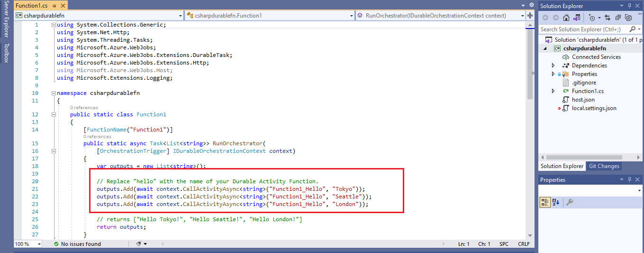Collapse the csharpdurablefn project node
Image resolution: width=644 pixels, height=253 pixels.
tap(544, 48)
